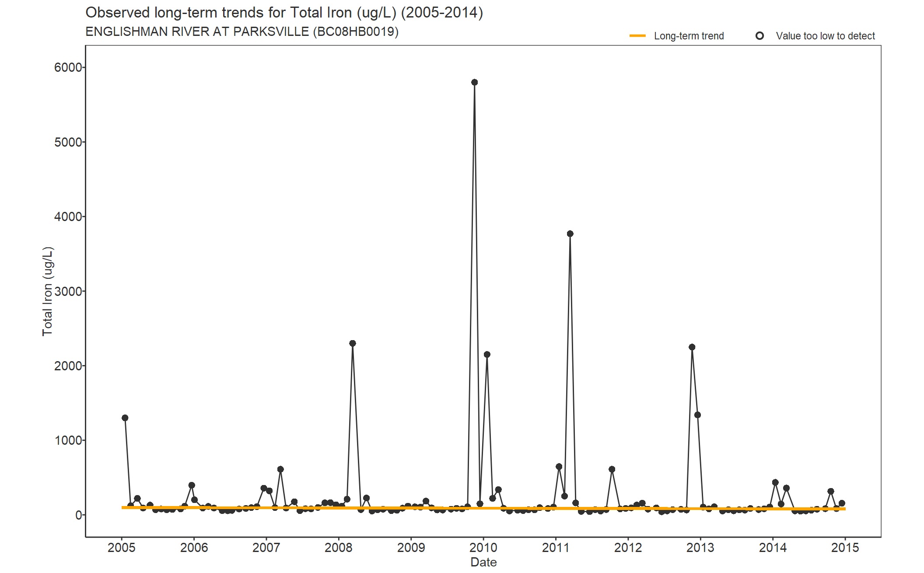Click the y-axis label 5000
Image resolution: width=924 pixels, height=573 pixels.
tap(68, 142)
